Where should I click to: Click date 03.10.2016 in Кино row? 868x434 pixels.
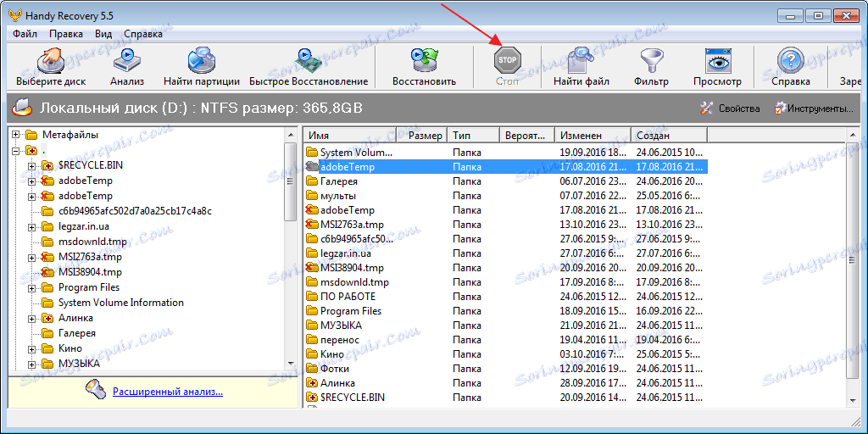point(591,353)
